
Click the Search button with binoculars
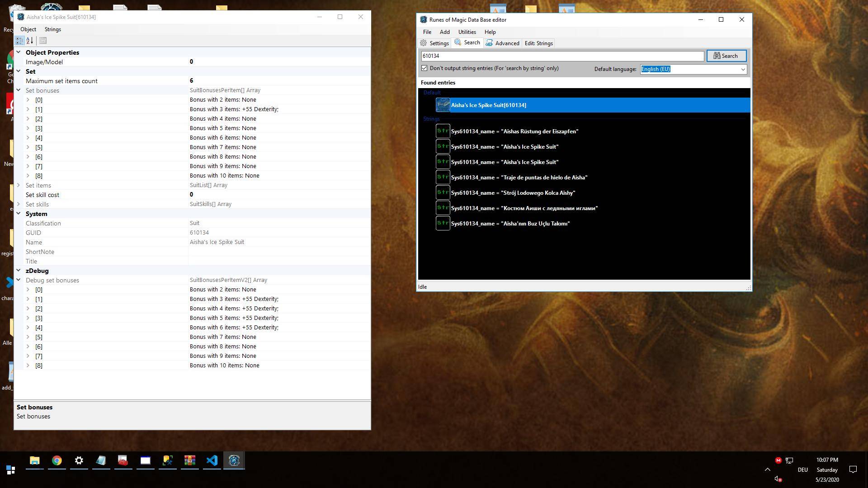pos(726,56)
